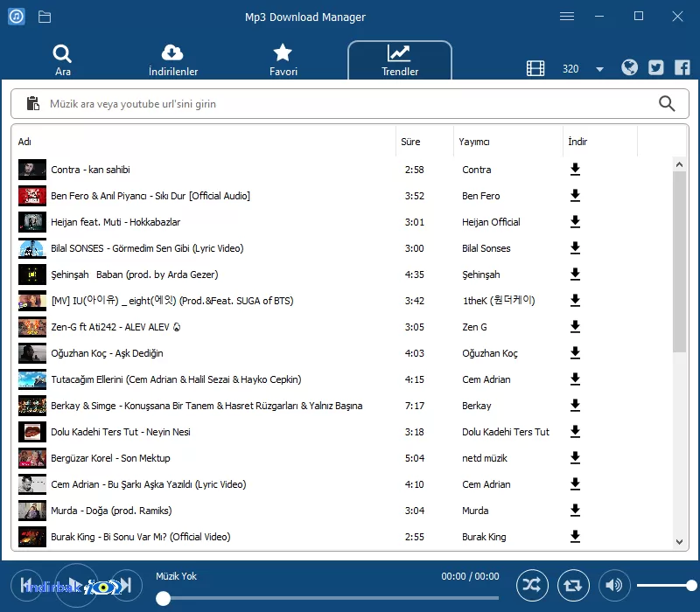Open the Facebook icon
Screen dimensions: 700x612
[x=682, y=67]
